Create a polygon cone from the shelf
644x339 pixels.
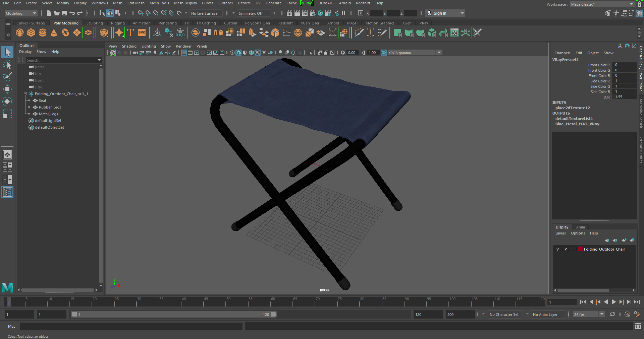coord(54,33)
